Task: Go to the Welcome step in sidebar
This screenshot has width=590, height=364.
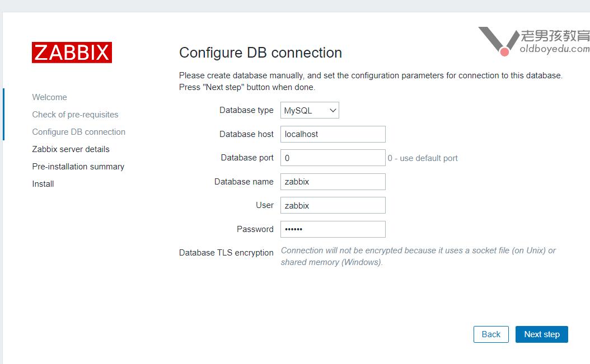Action: 49,97
